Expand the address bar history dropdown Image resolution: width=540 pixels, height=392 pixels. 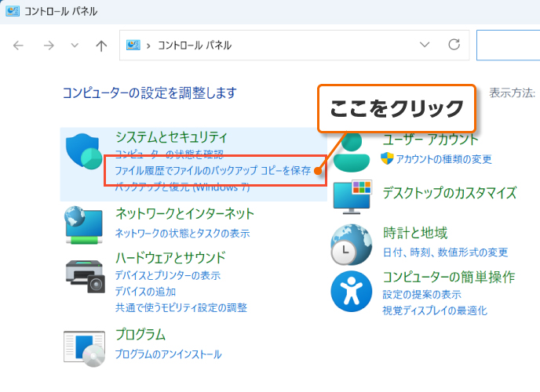(425, 45)
